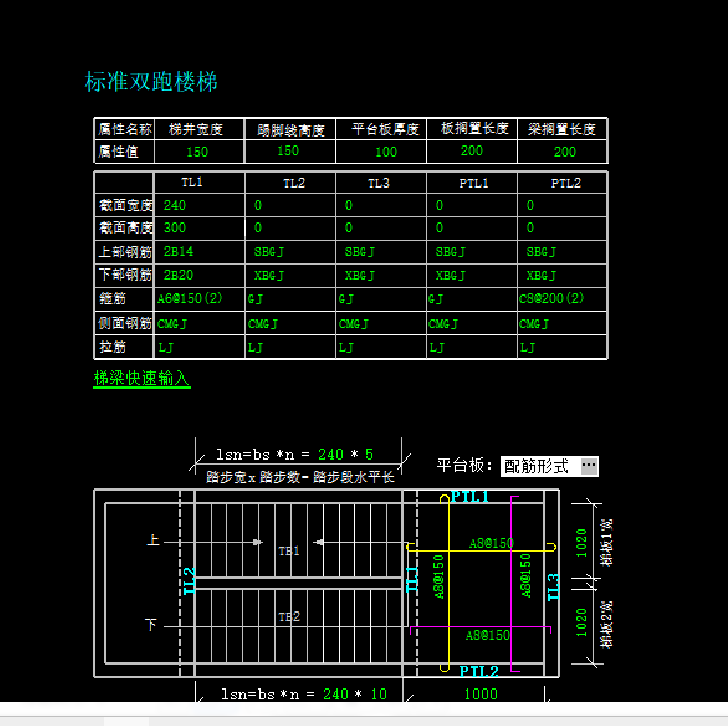
Task: Click the TL2 column header
Action: pyautogui.click(x=294, y=183)
